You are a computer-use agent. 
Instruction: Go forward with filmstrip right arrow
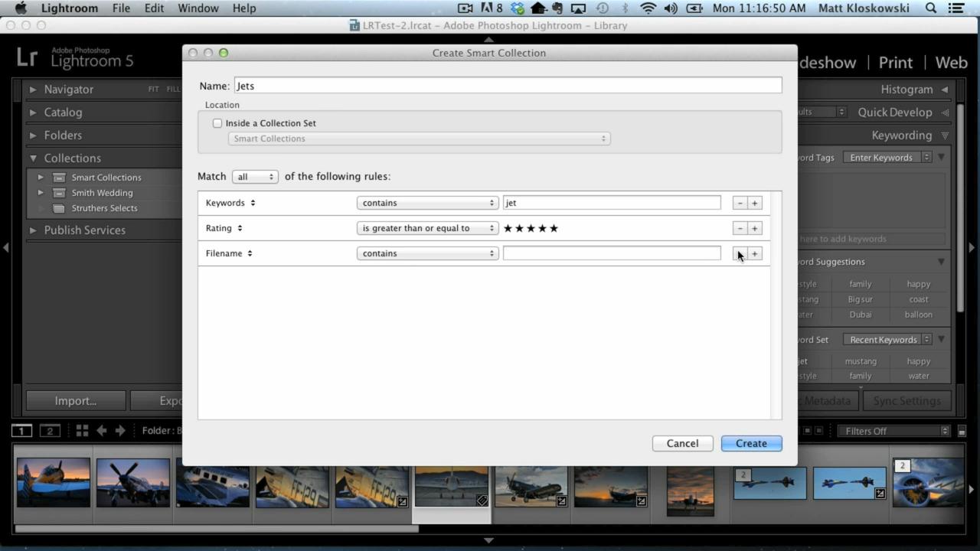click(x=120, y=431)
